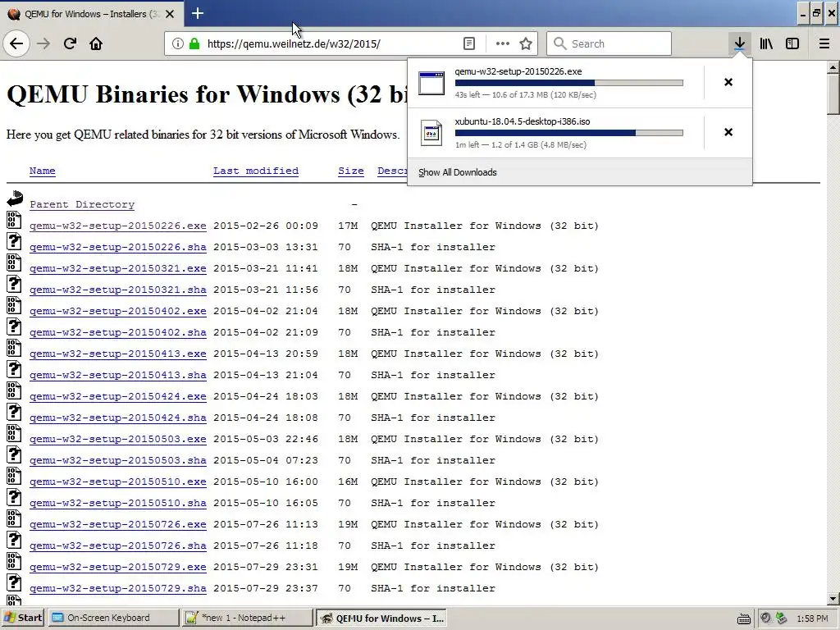Click binary file icon beside qemu-w32-setup-20150321.exe
The width and height of the screenshot is (840, 630).
(14, 262)
